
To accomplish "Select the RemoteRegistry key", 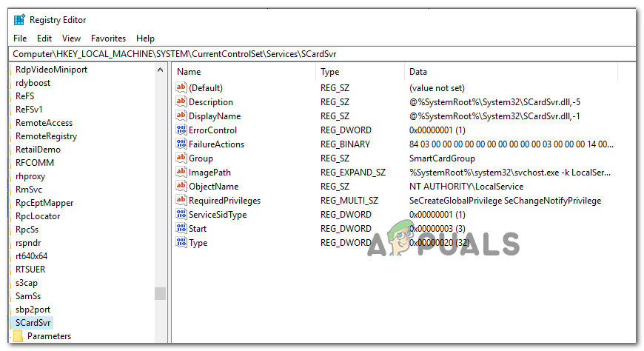I will [x=46, y=136].
